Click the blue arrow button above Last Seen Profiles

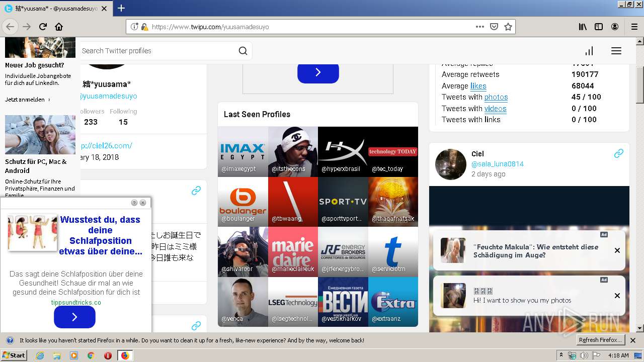click(x=318, y=72)
